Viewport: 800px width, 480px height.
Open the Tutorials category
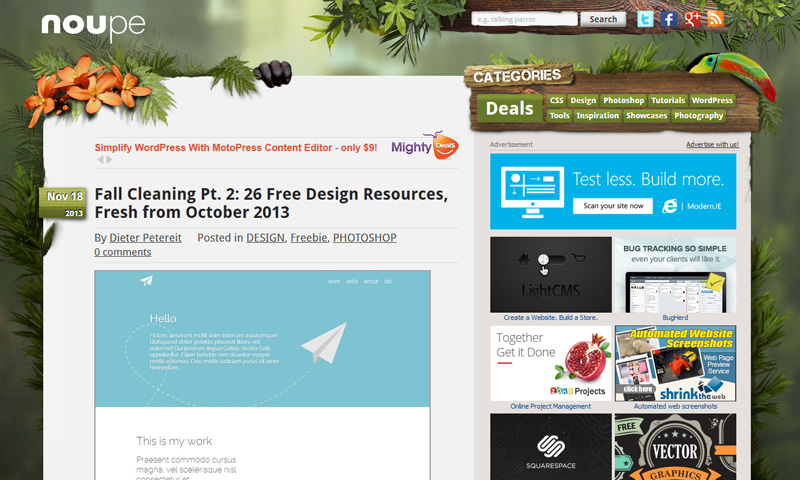668,100
